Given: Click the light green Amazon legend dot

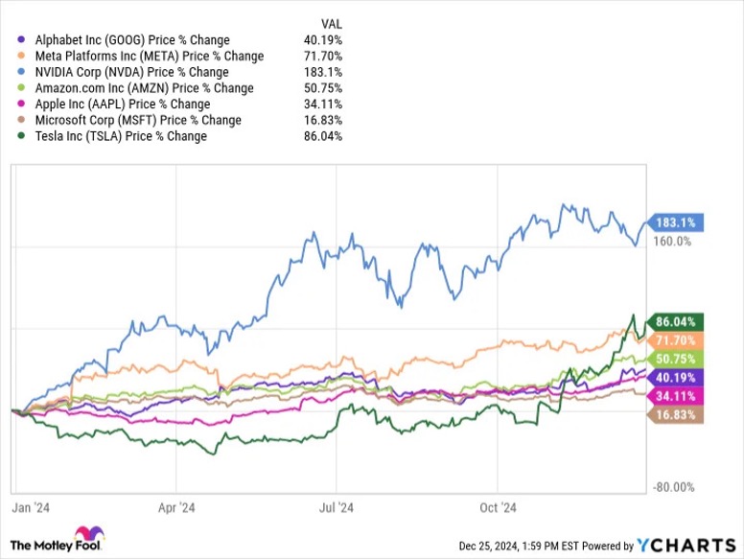Looking at the screenshot, I should tap(21, 88).
